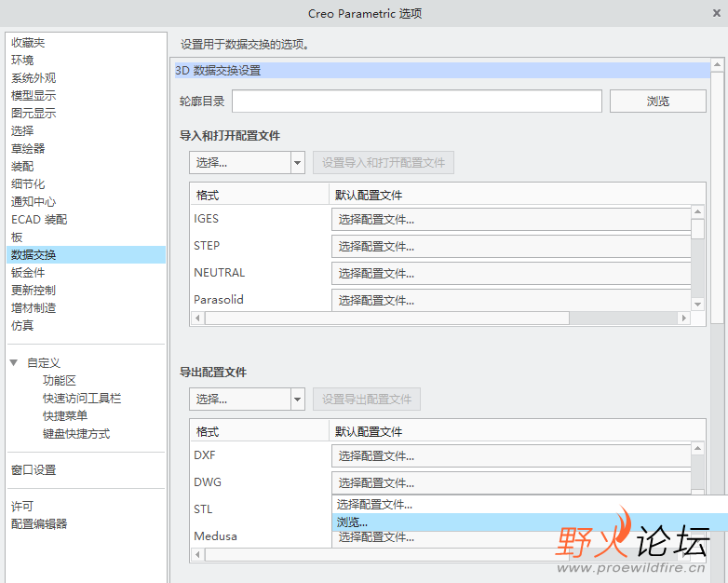Screen dimensions: 728x583
Task: Click import table scroll left arrow
Action: (198, 319)
